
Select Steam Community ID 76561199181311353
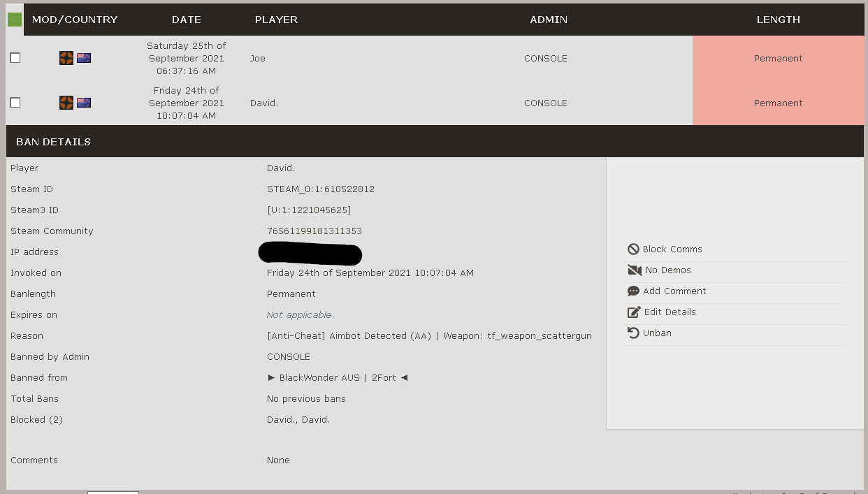314,231
